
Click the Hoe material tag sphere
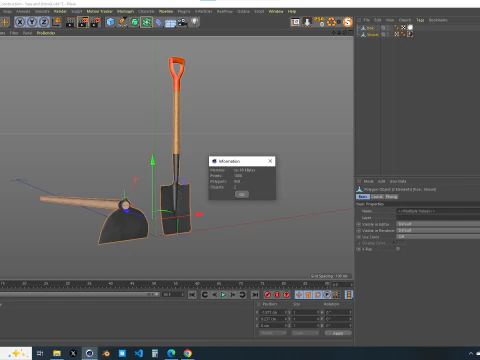[410, 28]
